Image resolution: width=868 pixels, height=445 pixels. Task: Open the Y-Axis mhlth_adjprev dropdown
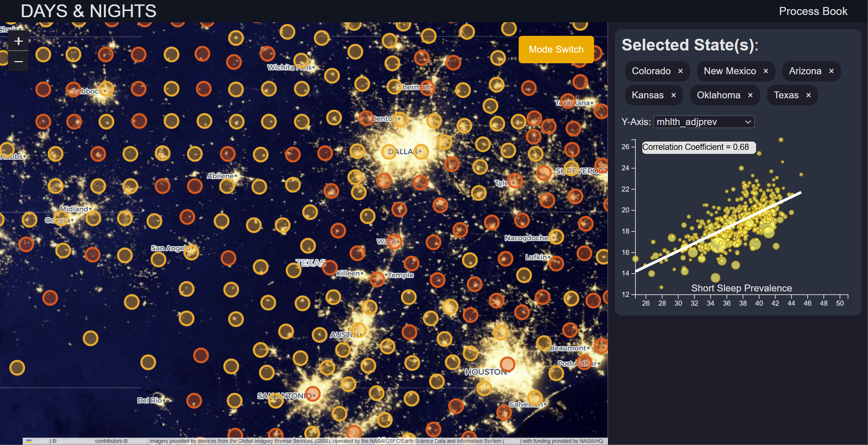[703, 122]
